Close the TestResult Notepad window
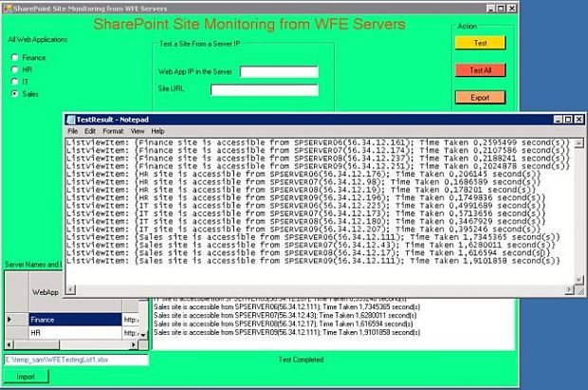Screen dimensions: 588x390 [x=579, y=120]
